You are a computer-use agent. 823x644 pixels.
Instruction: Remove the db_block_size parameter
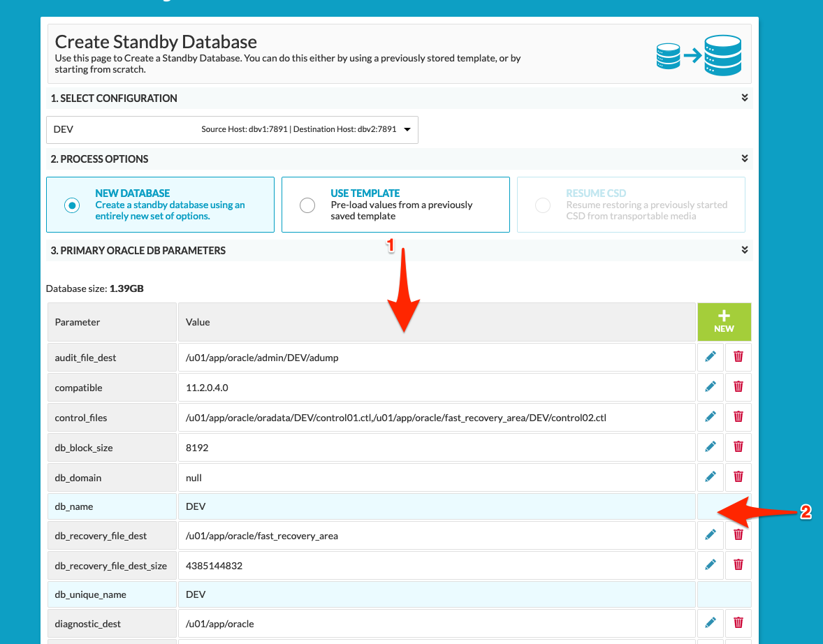click(738, 446)
